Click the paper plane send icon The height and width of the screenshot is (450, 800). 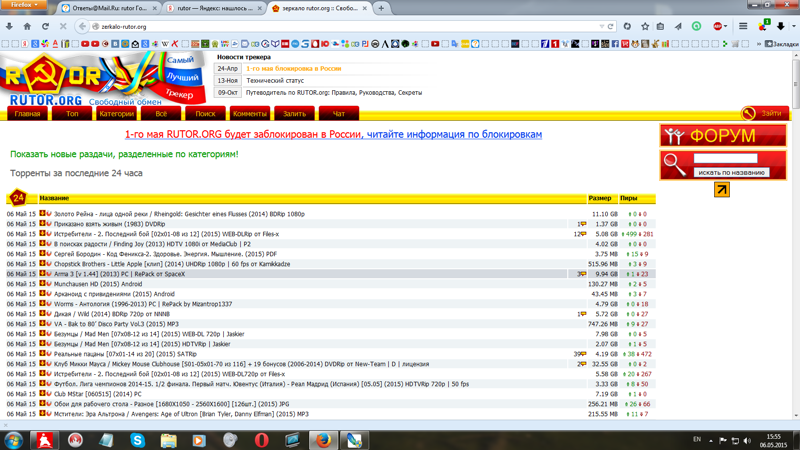[x=678, y=26]
